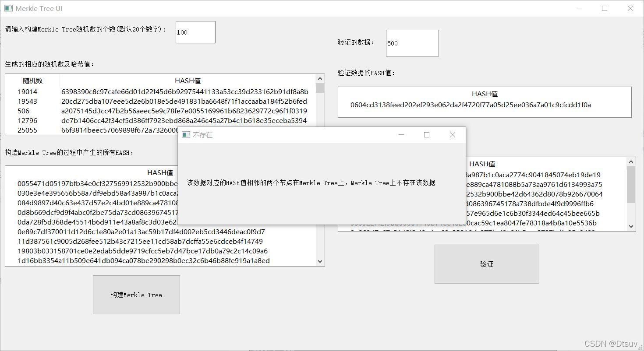Maximize the Merkle Tree UI window
The height and width of the screenshot is (351, 644).
[x=605, y=8]
